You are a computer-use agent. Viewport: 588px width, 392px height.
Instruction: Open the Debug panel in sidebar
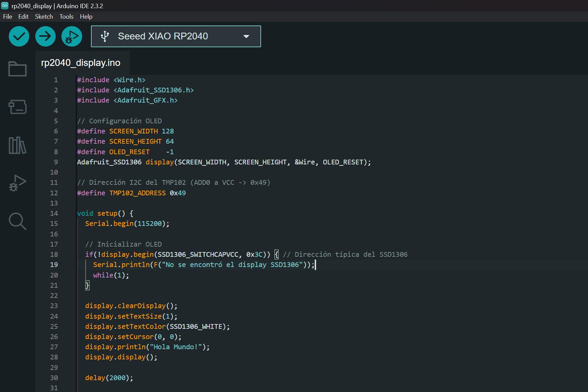(17, 183)
